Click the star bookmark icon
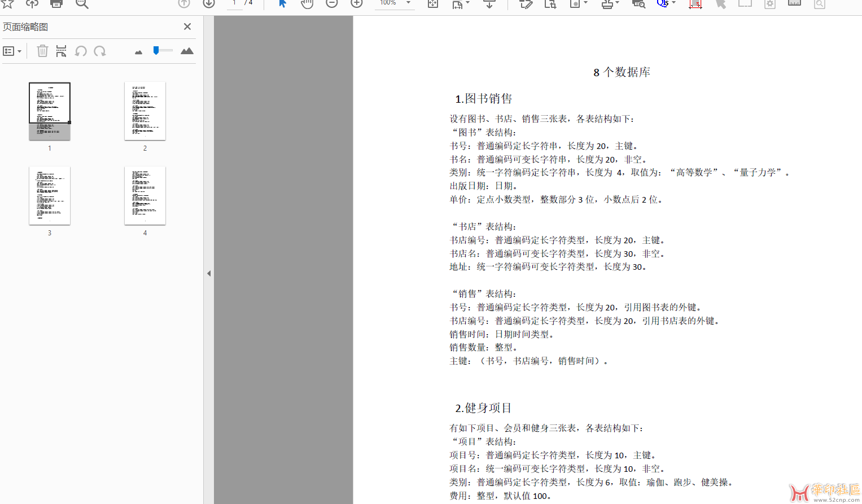Viewport: 862px width, 504px height. click(x=7, y=3)
